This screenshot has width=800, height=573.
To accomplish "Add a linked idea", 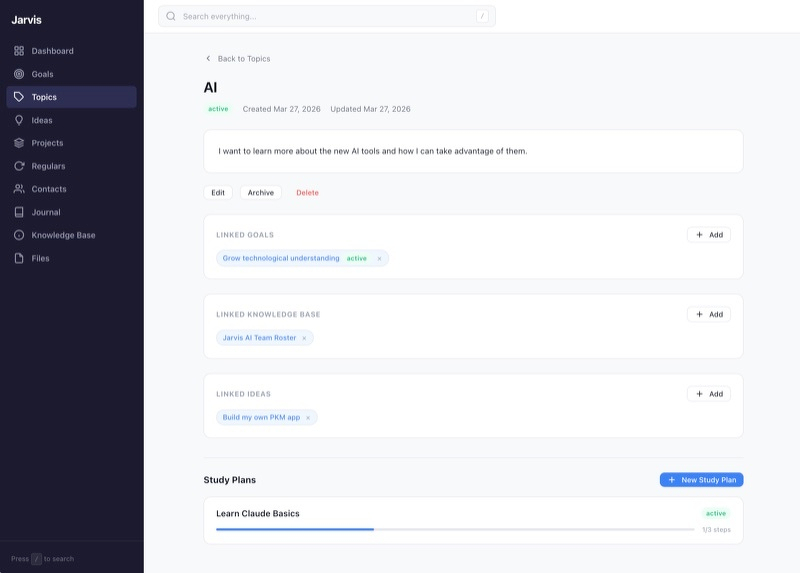I will coord(708,394).
